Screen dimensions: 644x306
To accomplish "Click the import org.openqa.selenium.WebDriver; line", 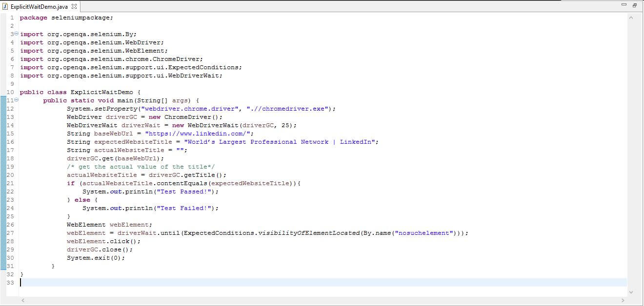I will (92, 42).
